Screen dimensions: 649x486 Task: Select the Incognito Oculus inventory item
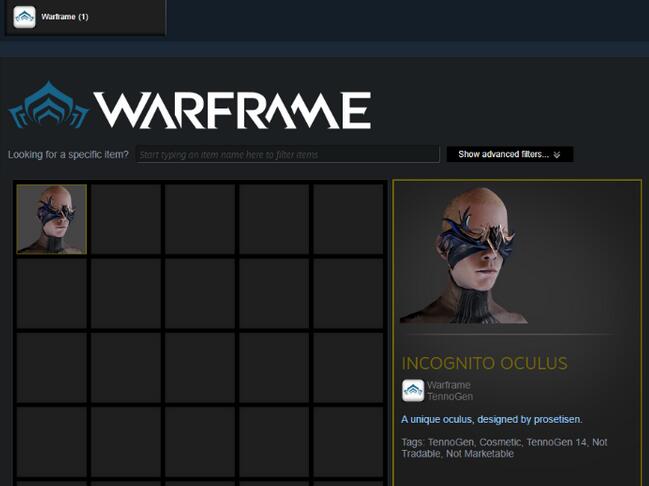[52, 219]
